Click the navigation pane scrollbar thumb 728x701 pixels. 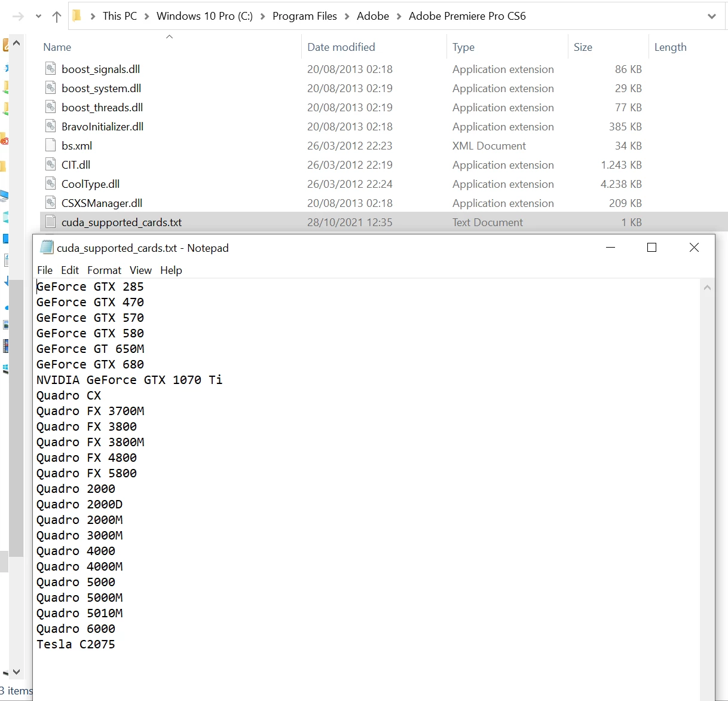pyautogui.click(x=16, y=418)
